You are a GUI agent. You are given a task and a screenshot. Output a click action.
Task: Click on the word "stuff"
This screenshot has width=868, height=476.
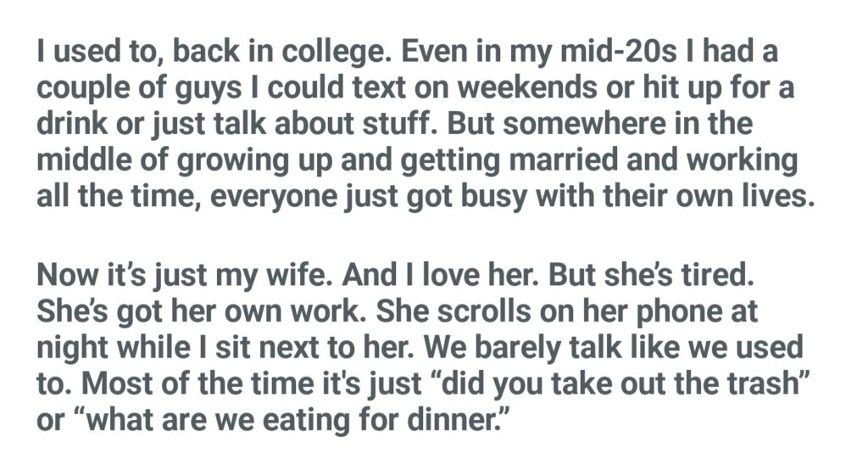click(393, 125)
